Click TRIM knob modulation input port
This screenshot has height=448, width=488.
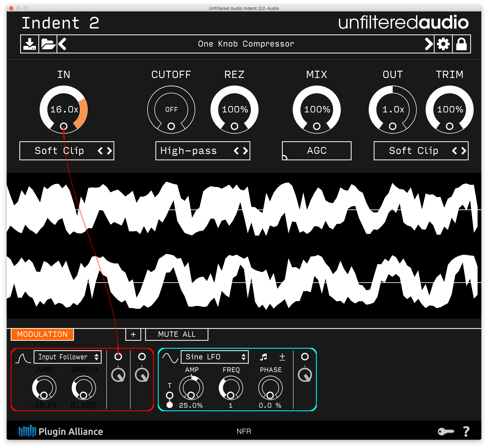449,126
